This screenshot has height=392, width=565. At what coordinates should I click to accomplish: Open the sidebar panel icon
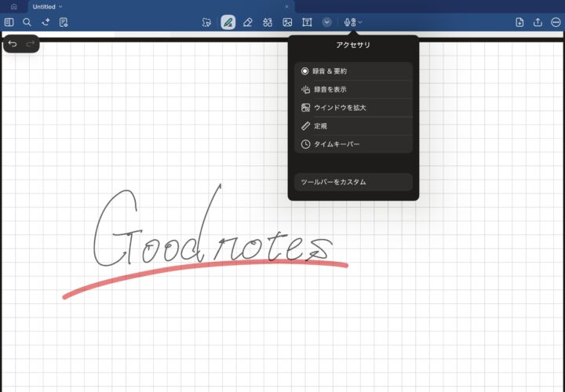pos(9,22)
